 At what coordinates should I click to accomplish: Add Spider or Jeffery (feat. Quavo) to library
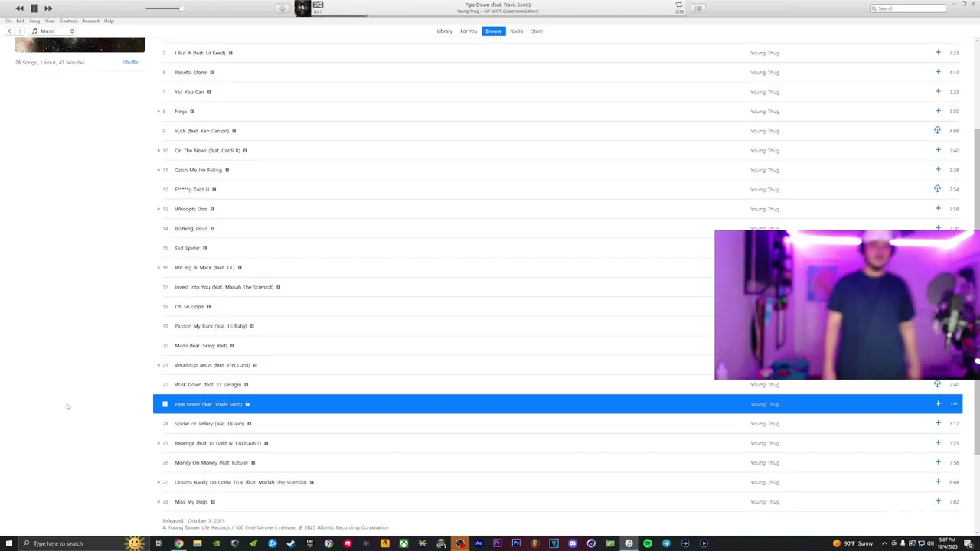(938, 423)
